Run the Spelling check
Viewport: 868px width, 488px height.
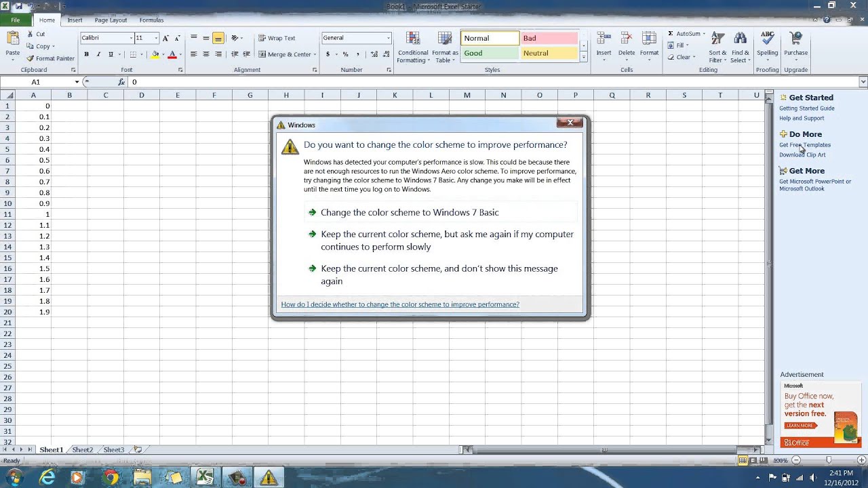pyautogui.click(x=768, y=44)
